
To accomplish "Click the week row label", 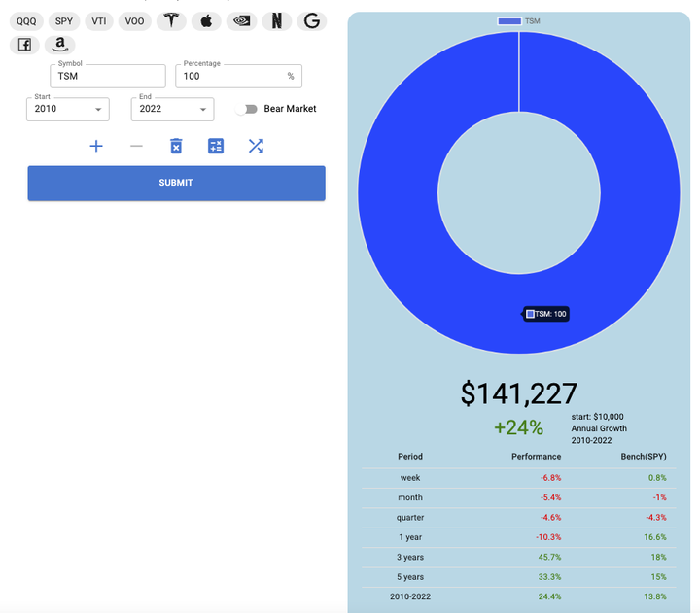I will coord(410,478).
